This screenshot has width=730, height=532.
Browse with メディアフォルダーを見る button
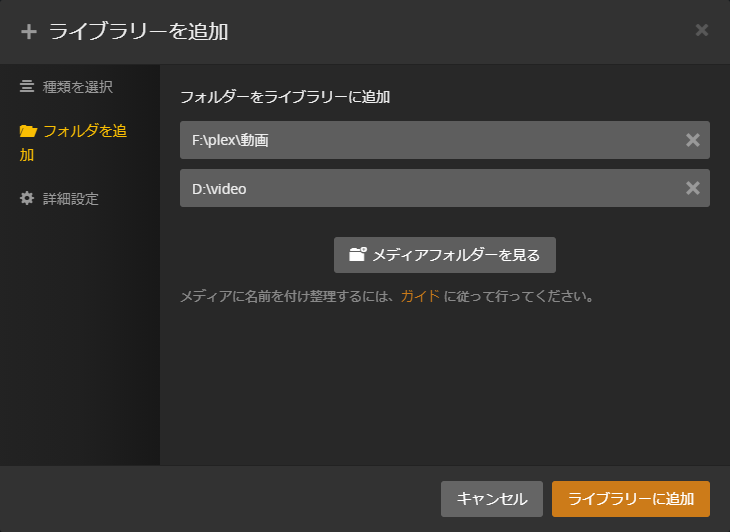pyautogui.click(x=445, y=255)
